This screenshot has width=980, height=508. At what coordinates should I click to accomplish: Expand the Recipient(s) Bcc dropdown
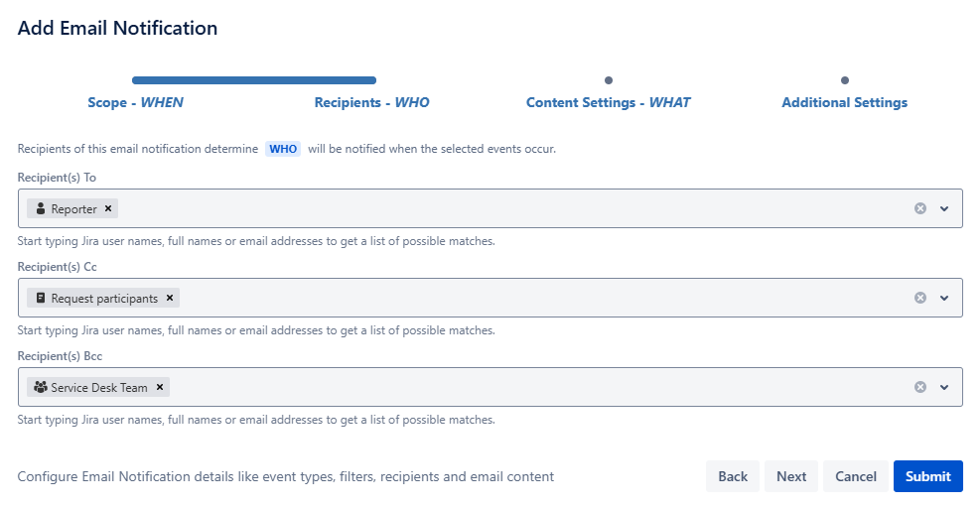tap(944, 387)
